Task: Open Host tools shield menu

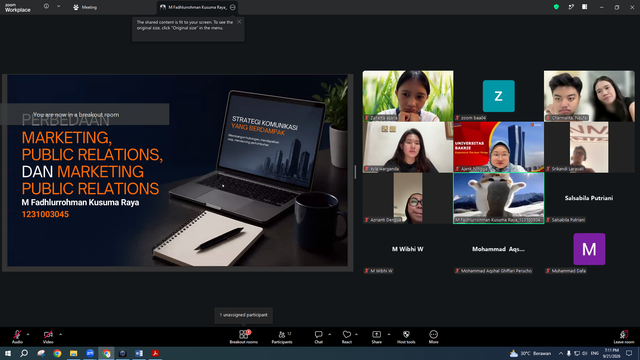Action: tap(406, 337)
